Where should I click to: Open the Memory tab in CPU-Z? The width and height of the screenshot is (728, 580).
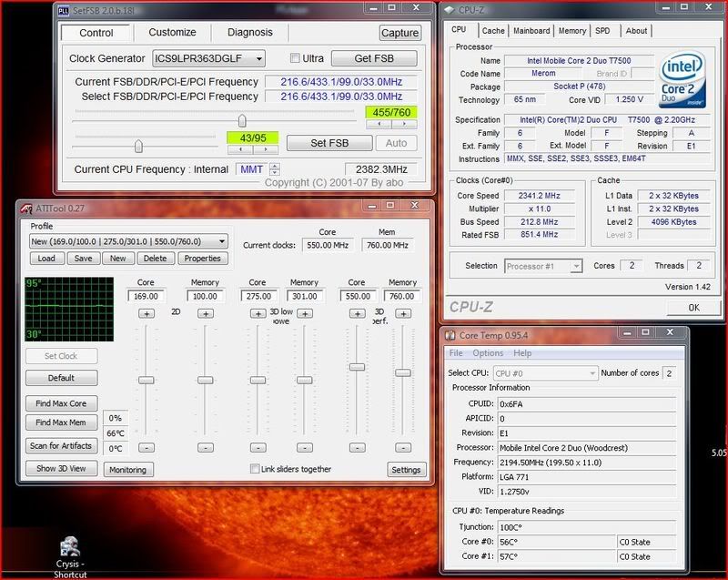click(x=572, y=31)
